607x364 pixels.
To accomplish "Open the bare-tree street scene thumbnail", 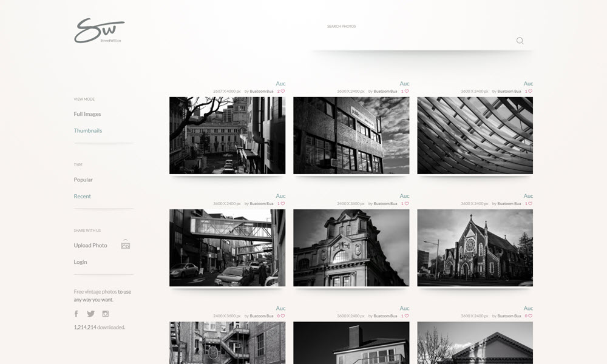I will 227,135.
